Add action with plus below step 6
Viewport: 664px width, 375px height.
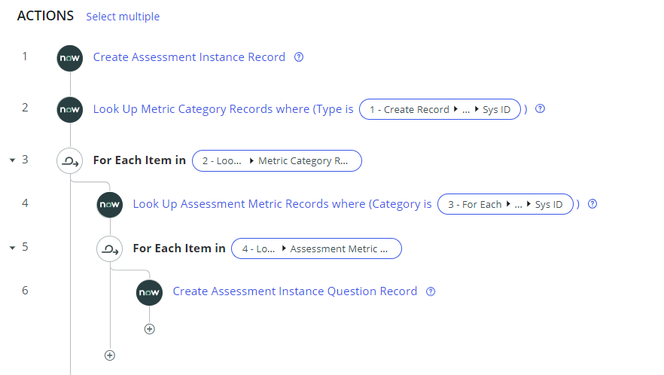point(149,329)
